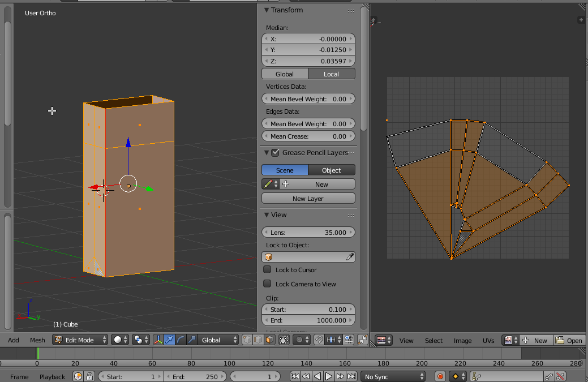Jump to last frame in timeline

351,377
